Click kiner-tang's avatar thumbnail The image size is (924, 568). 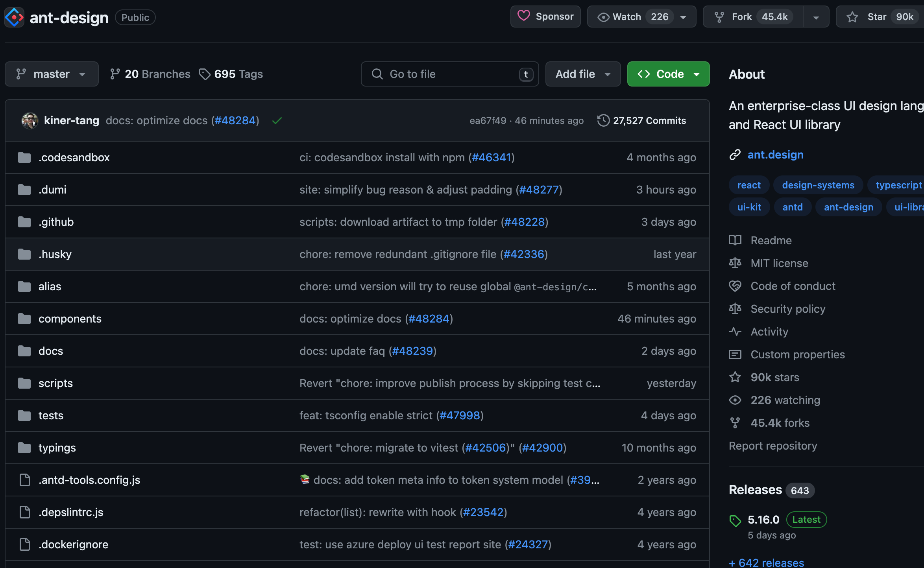30,120
